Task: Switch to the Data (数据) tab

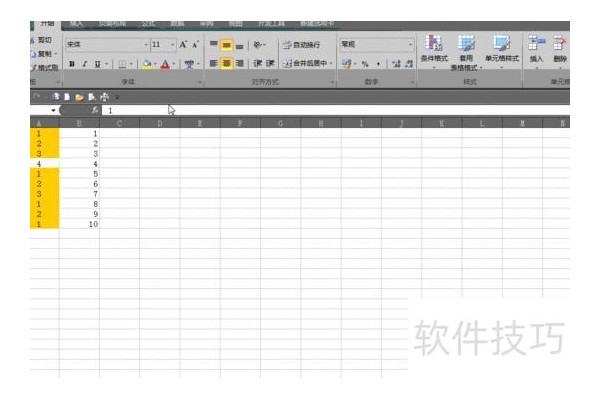Action: [177, 24]
